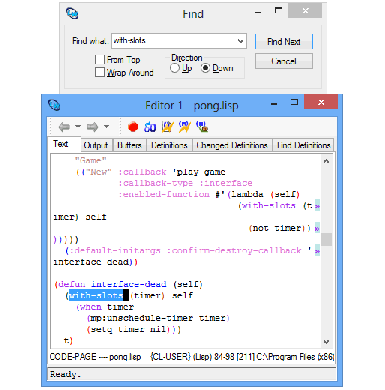Enable the From Top checkbox
The image size is (385, 390).
click(100, 60)
